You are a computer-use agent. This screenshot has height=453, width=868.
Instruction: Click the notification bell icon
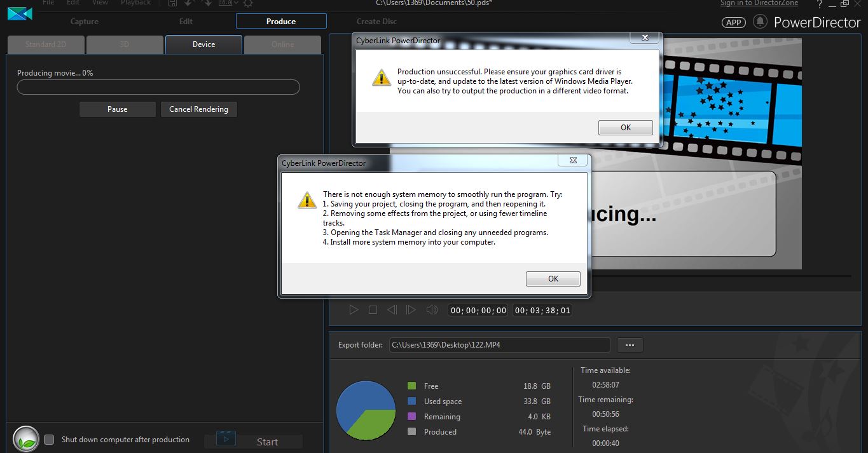click(x=760, y=22)
